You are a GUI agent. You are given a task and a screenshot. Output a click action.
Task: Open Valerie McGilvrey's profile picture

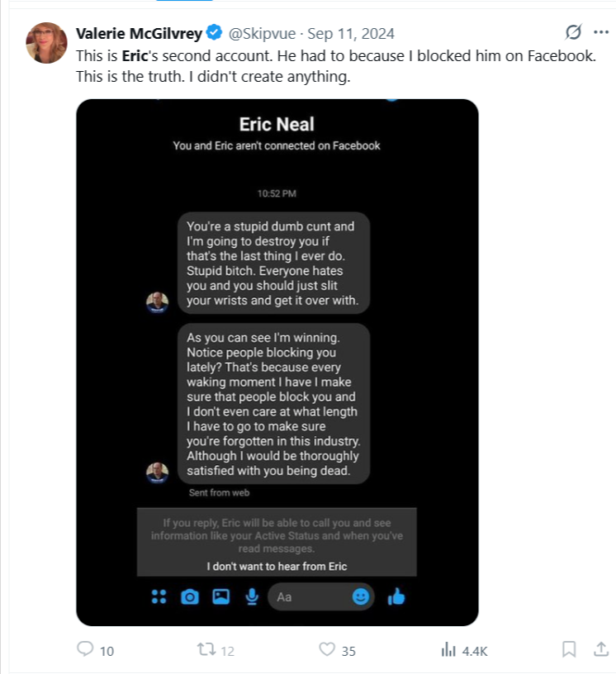46,43
